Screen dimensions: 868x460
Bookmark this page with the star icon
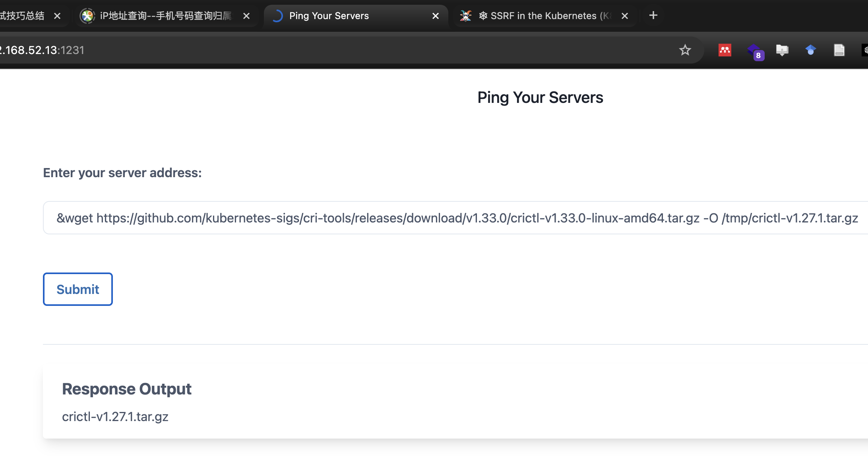click(685, 50)
